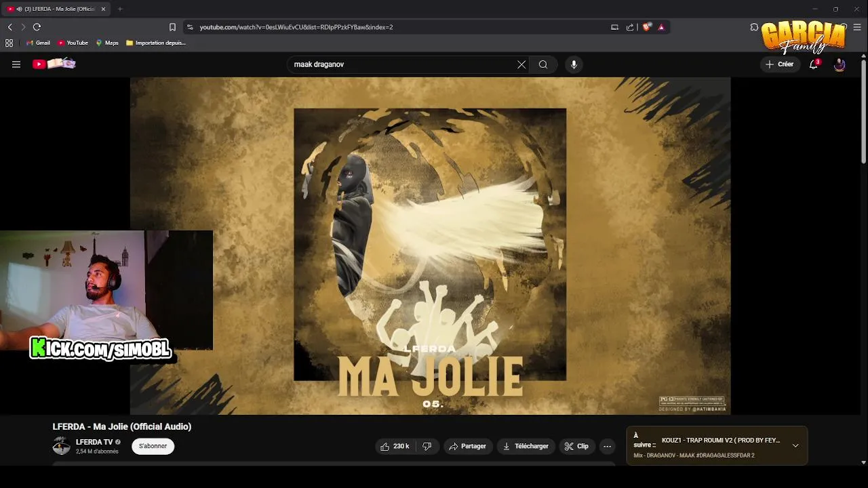Click the share icon in address bar
The height and width of the screenshot is (488, 868).
630,27
